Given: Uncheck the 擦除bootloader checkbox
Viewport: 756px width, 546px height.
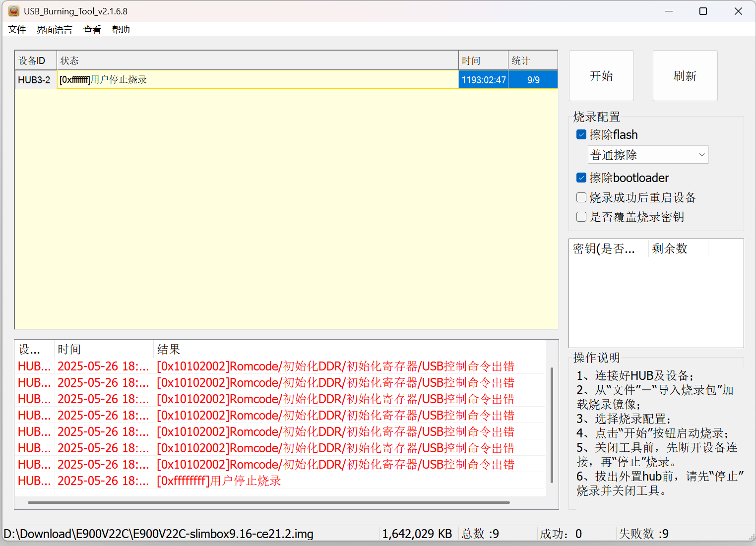Looking at the screenshot, I should [581, 178].
